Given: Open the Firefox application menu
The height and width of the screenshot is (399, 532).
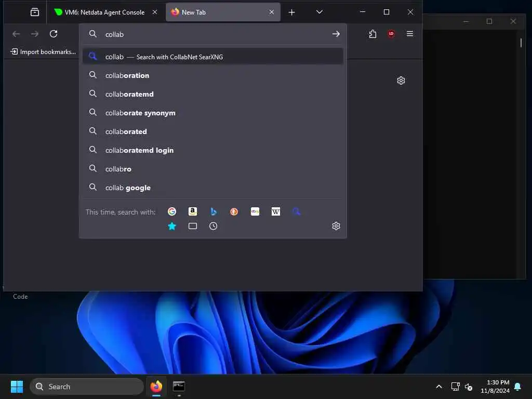Looking at the screenshot, I should pyautogui.click(x=410, y=34).
